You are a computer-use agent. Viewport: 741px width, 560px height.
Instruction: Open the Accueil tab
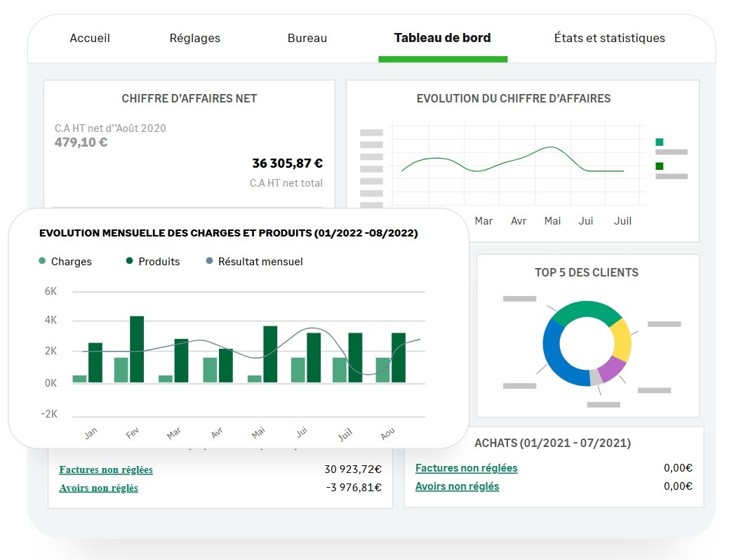pos(90,38)
